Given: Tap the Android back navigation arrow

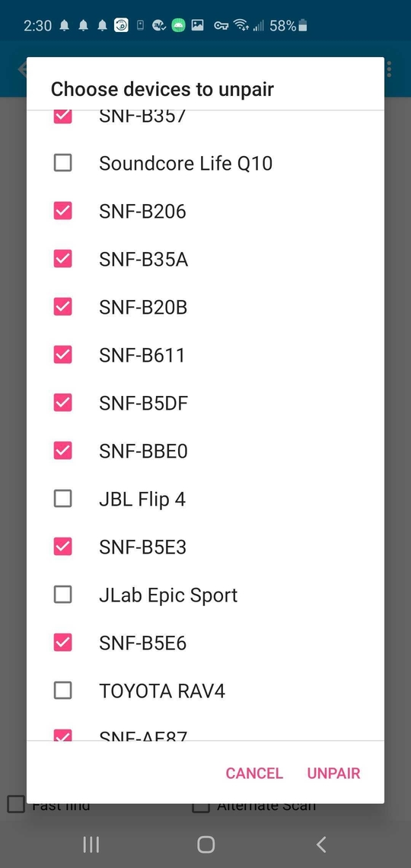Looking at the screenshot, I should click(x=321, y=844).
